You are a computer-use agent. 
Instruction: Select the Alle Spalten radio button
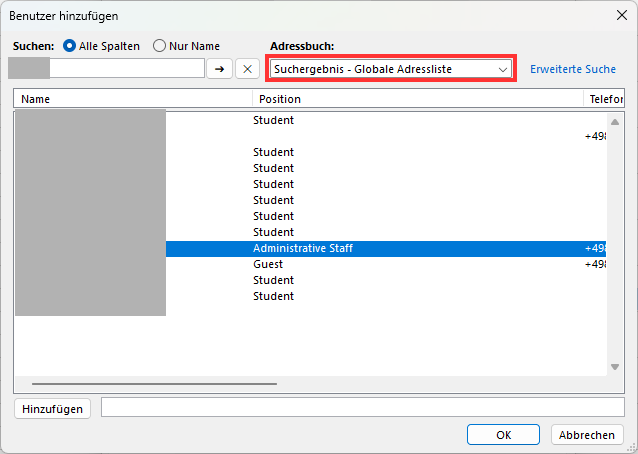pyautogui.click(x=70, y=46)
